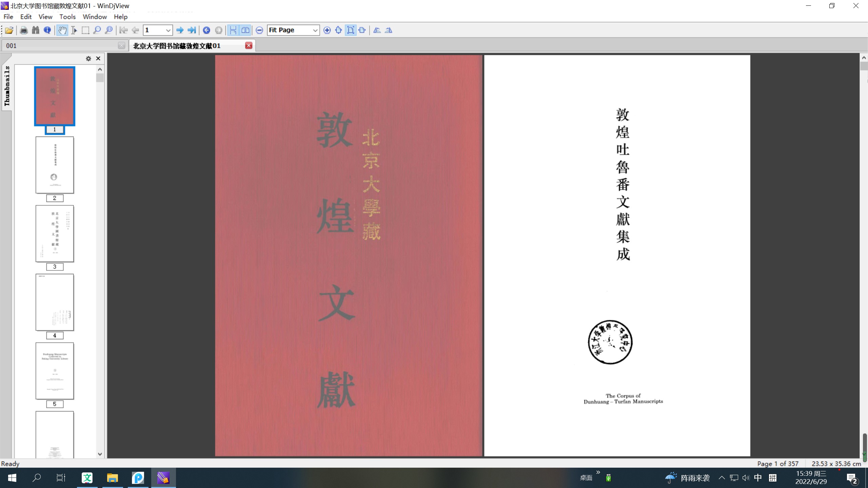The height and width of the screenshot is (488, 868).
Task: Select page 2 thumbnail
Action: pos(55,165)
